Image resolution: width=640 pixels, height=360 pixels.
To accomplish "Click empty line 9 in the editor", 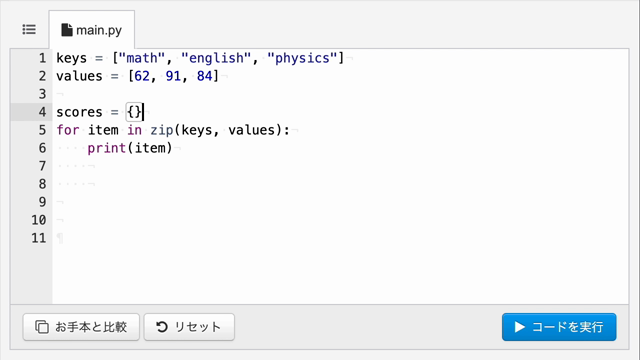I will click(340, 202).
